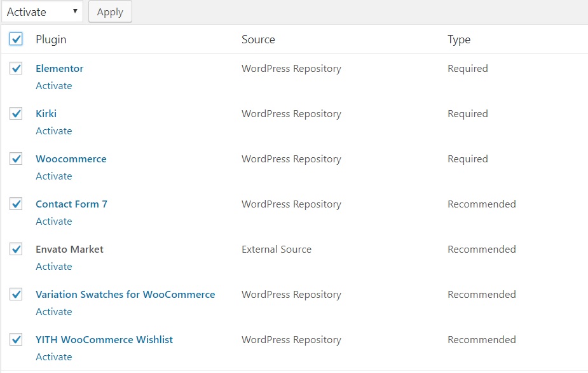588x373 pixels.
Task: Activate the Contact Form 7 plugin
Action: 53,222
